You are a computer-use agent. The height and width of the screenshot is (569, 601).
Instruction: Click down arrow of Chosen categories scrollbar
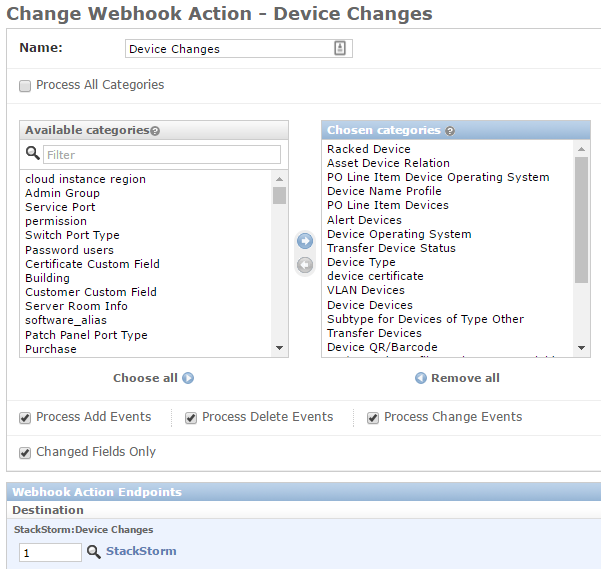581,348
